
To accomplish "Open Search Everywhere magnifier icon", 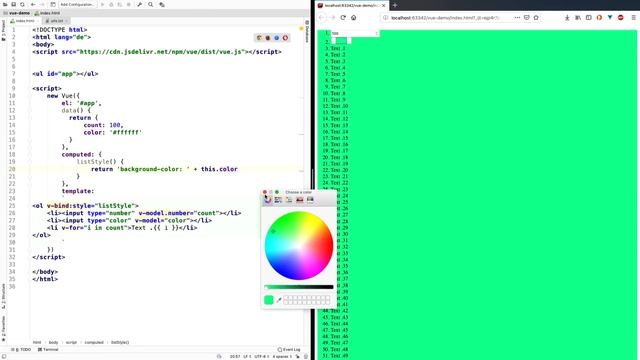I will (x=151, y=4).
